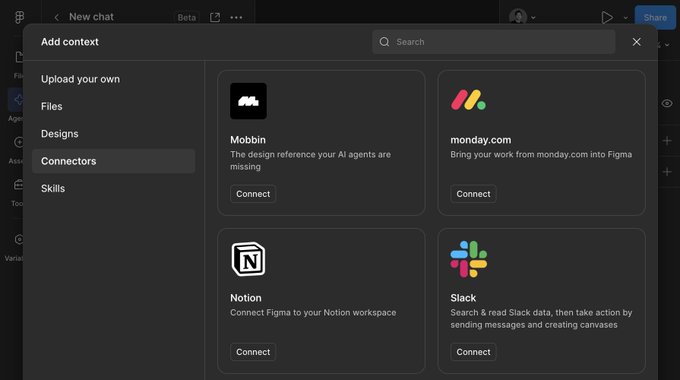Viewport: 680px width, 380px height.
Task: Click the monday.com title text
Action: pos(481,140)
